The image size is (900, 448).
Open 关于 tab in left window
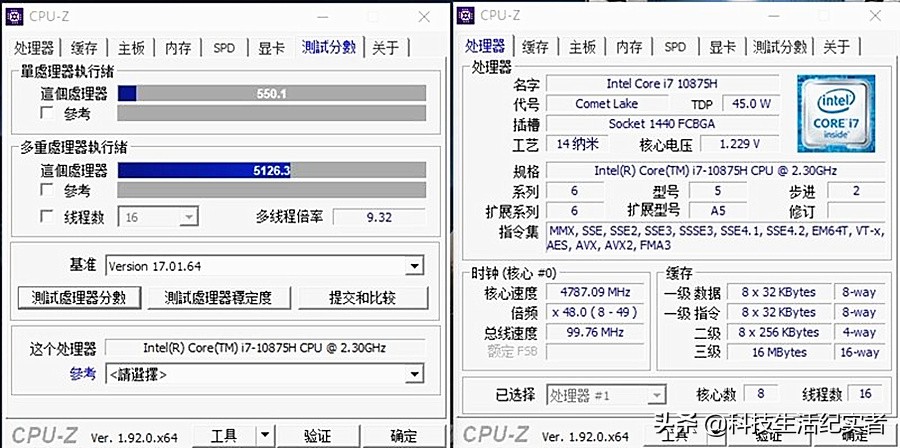point(386,48)
